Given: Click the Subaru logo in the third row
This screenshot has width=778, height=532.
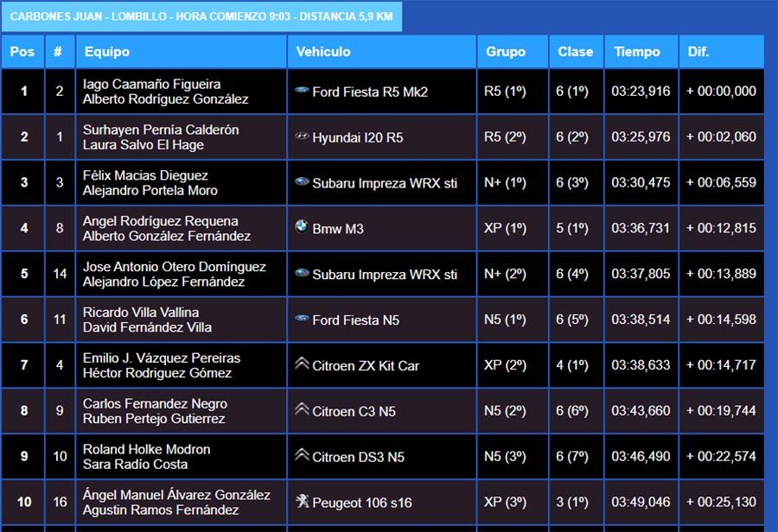Looking at the screenshot, I should (x=302, y=182).
